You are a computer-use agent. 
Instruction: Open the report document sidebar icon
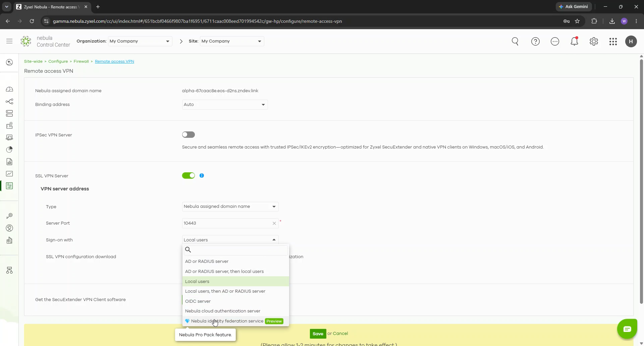(x=9, y=162)
